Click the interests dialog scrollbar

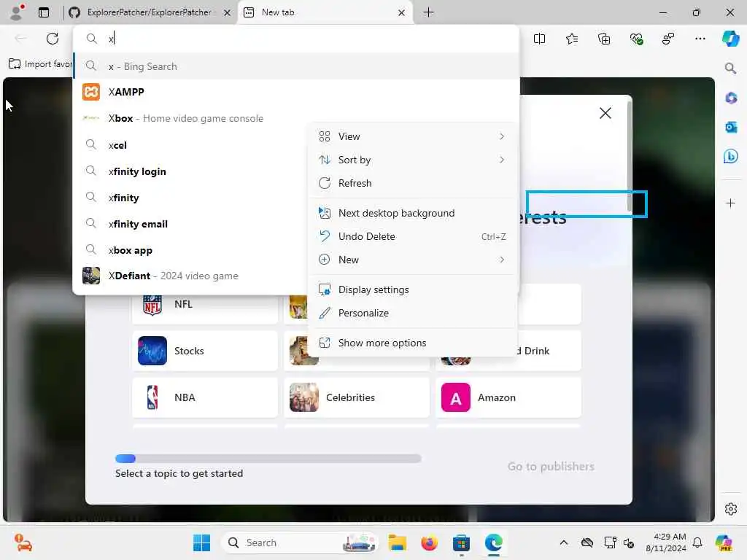(x=630, y=156)
